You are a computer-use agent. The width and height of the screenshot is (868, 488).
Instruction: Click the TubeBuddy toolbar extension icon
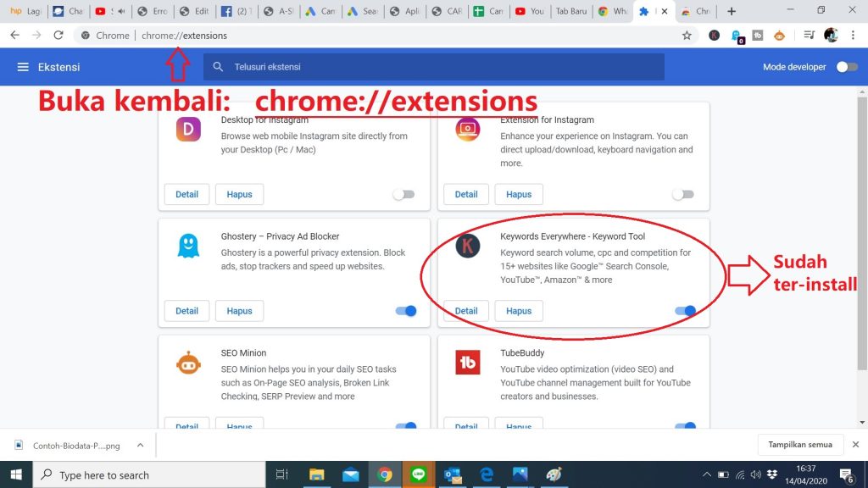click(x=758, y=36)
